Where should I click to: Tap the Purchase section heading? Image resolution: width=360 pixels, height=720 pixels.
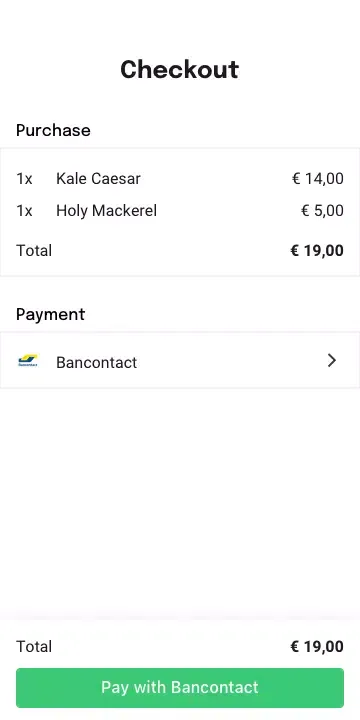point(53,130)
